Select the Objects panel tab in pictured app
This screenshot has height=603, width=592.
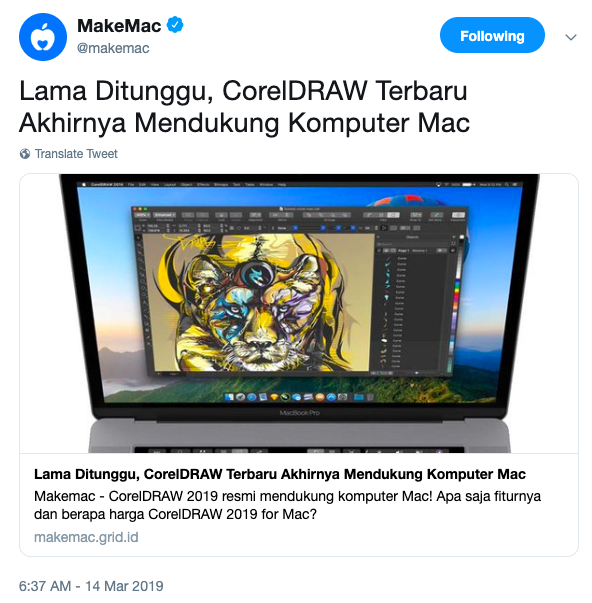coord(412,237)
